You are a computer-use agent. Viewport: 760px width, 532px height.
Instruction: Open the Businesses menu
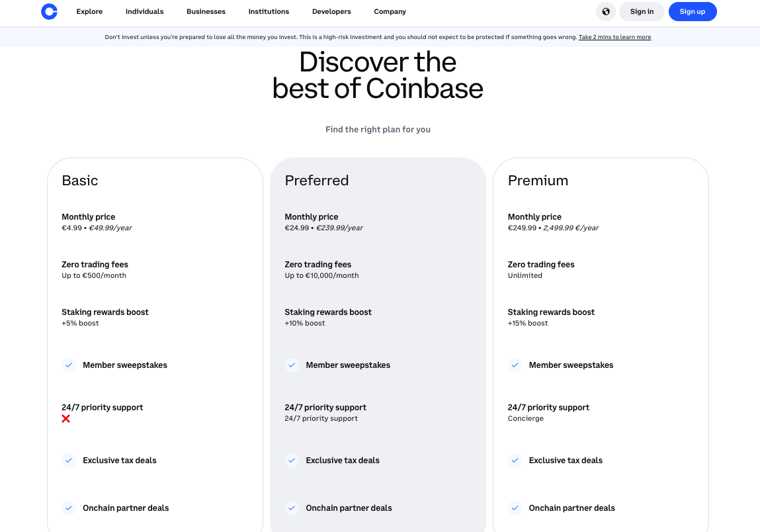pyautogui.click(x=206, y=11)
